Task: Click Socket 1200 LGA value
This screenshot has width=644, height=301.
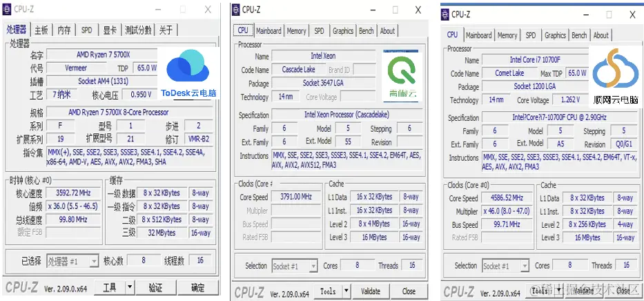Action: click(535, 87)
